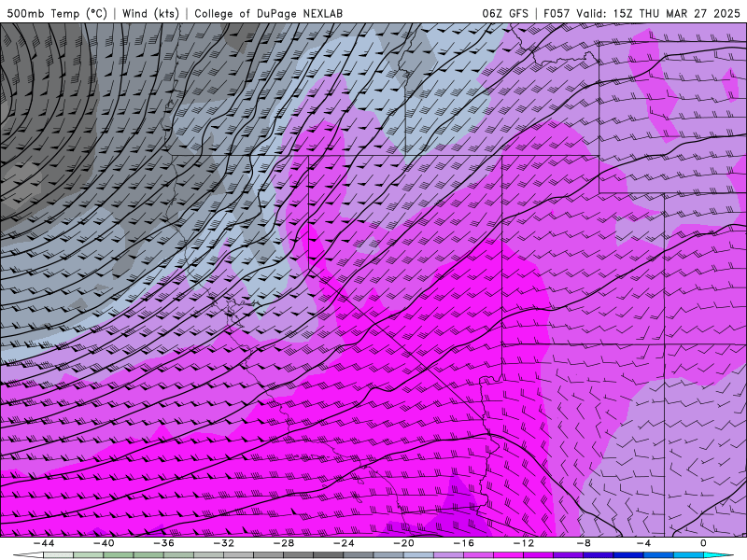The width and height of the screenshot is (747, 560).
Task: Click the -24 colorbar tick label
Action: 344,543
